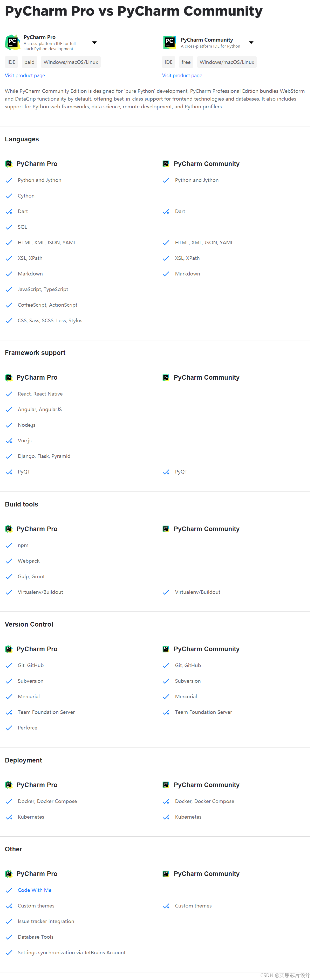The height and width of the screenshot is (980, 314).
Task: Click 'npm' in Build tools list
Action: pyautogui.click(x=23, y=545)
